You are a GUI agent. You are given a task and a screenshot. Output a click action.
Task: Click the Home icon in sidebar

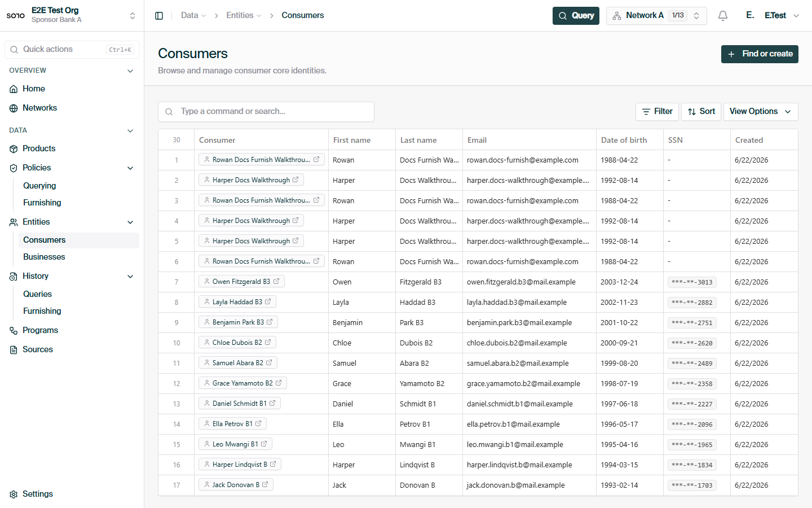click(x=14, y=89)
